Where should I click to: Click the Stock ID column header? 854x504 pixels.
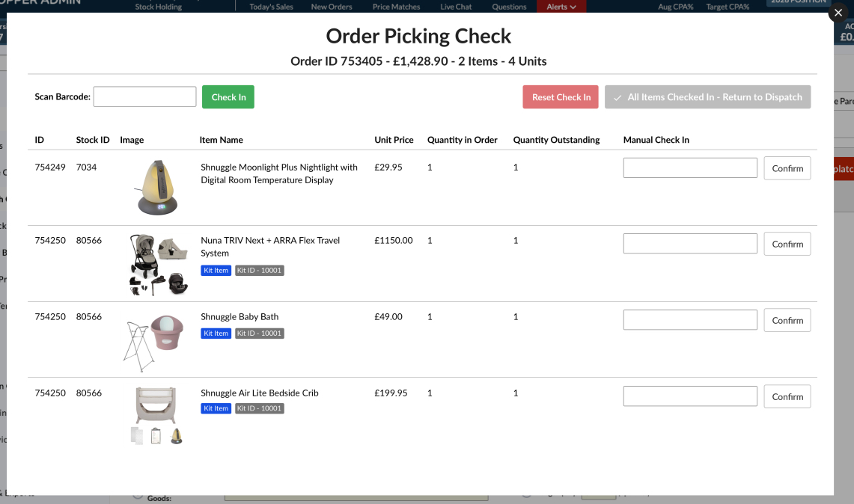point(93,140)
